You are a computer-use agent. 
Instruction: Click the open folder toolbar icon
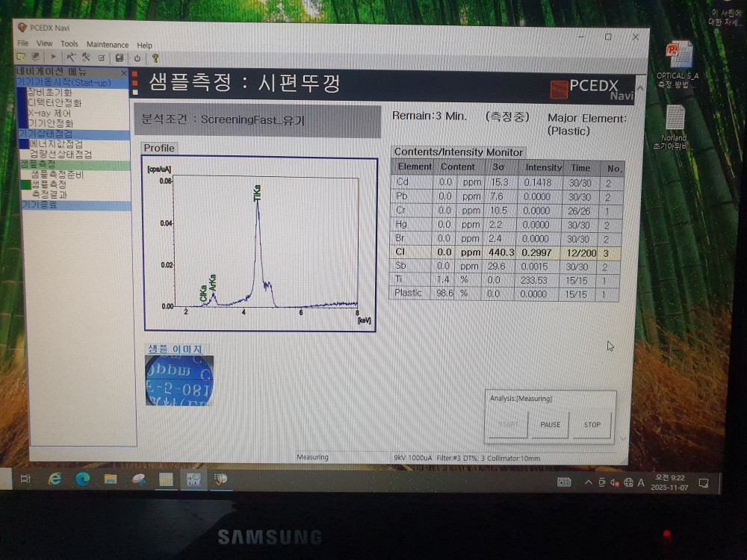(22, 57)
